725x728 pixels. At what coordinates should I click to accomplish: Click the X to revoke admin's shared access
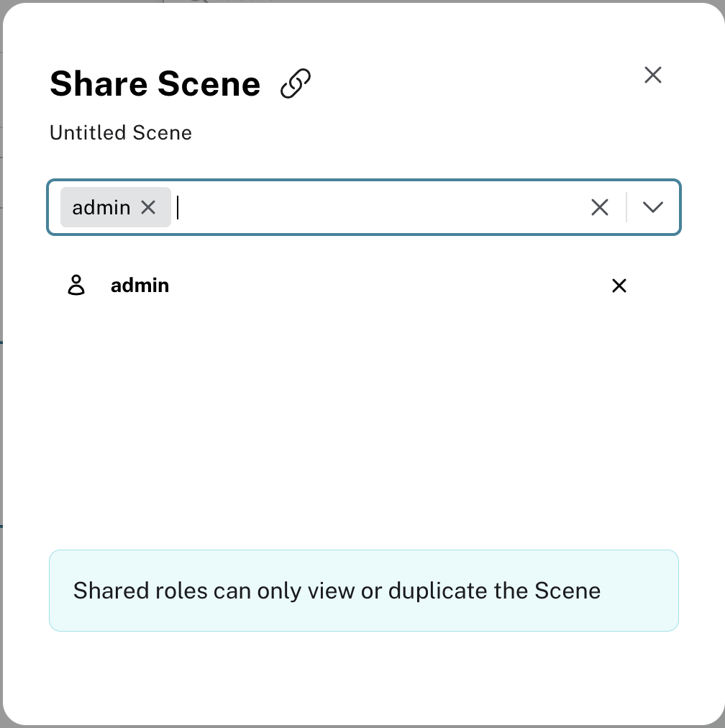click(x=619, y=286)
